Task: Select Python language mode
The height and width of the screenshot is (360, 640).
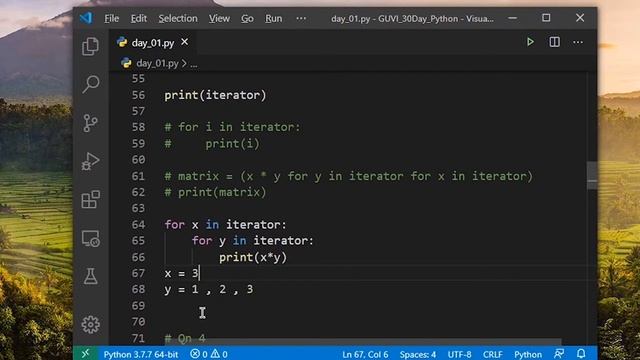Action: tap(528, 354)
